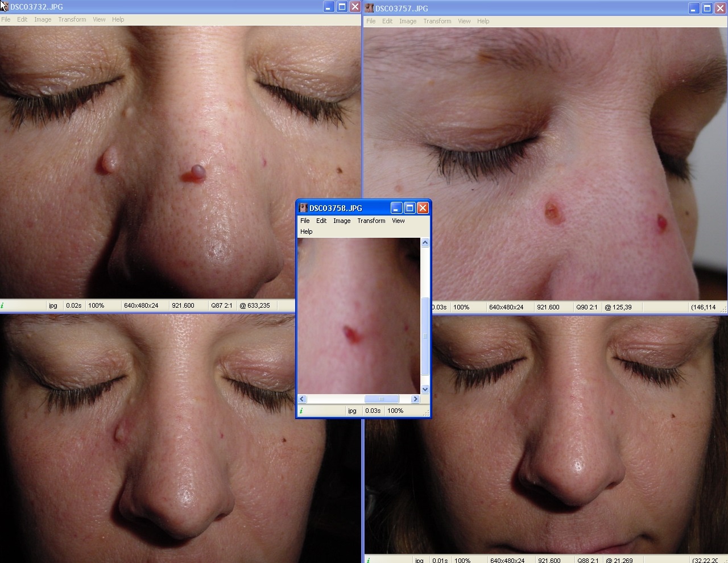Close the DSC03757.JPG window

720,9
